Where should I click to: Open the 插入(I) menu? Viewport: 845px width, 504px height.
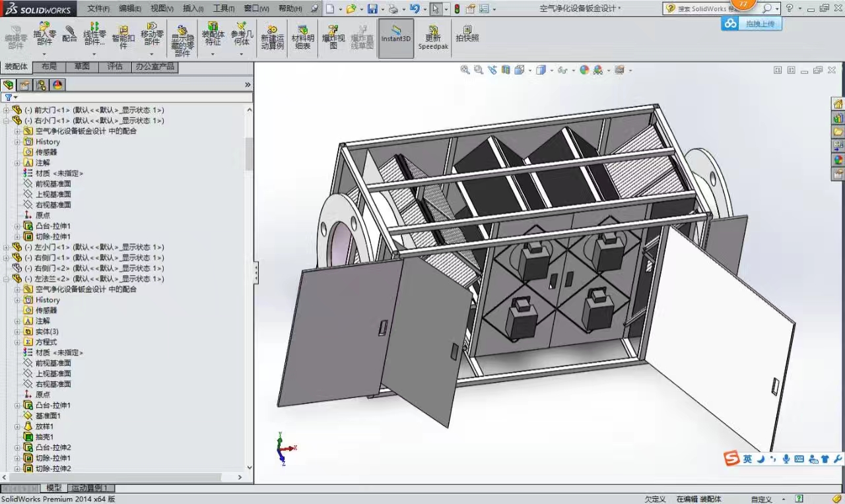pos(193,9)
